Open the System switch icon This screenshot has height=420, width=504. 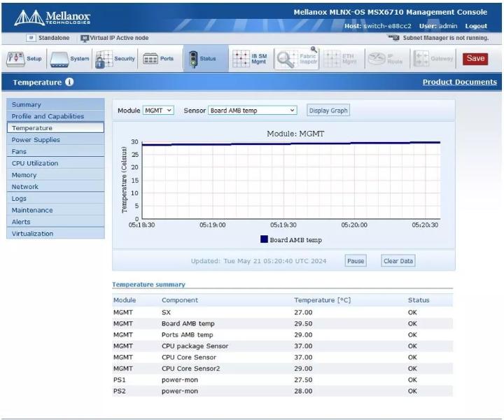click(59, 59)
